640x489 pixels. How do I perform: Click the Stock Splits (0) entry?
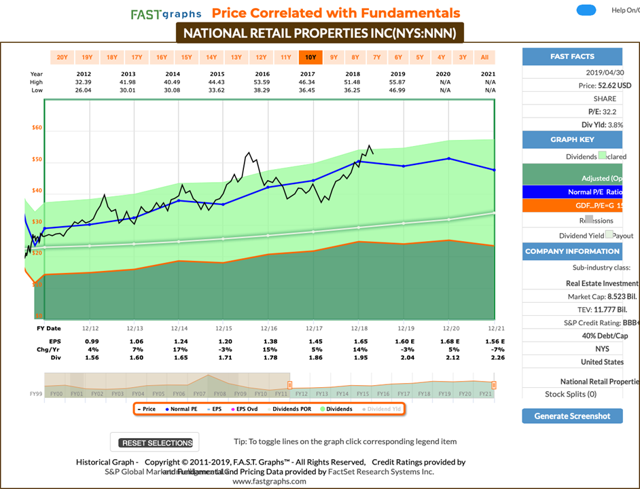(571, 394)
